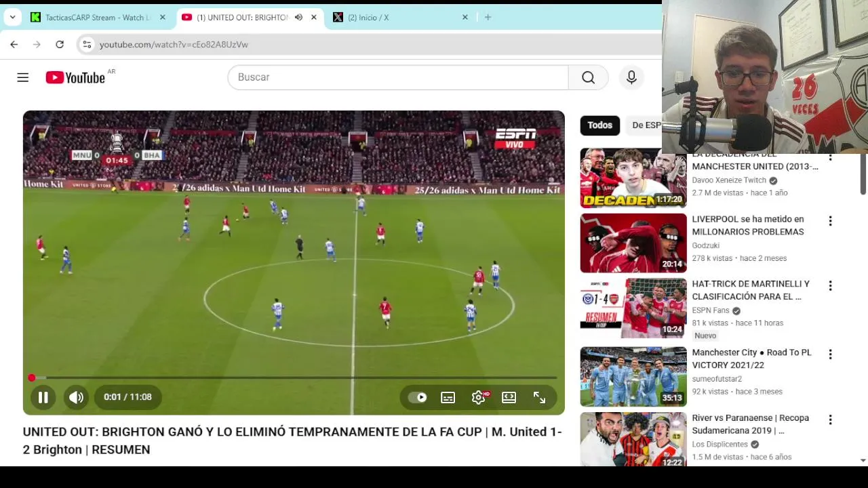This screenshot has width=868, height=488.
Task: Open Liverpool millonarios problemas thumbnail
Action: [x=633, y=243]
